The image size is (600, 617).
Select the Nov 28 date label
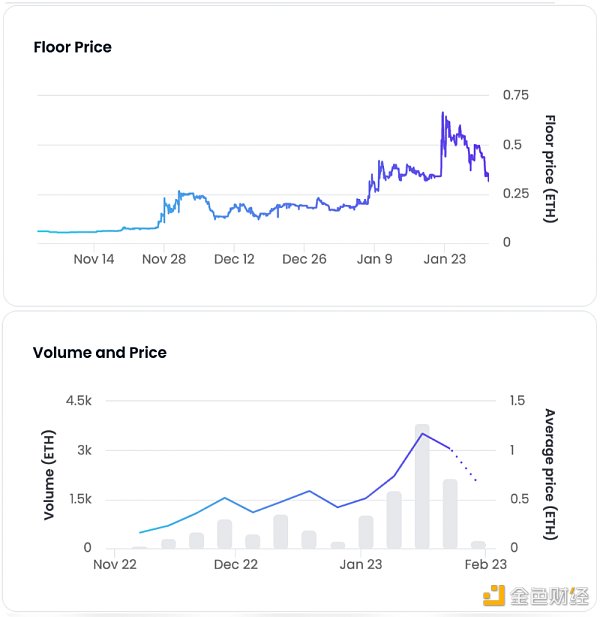tap(164, 259)
